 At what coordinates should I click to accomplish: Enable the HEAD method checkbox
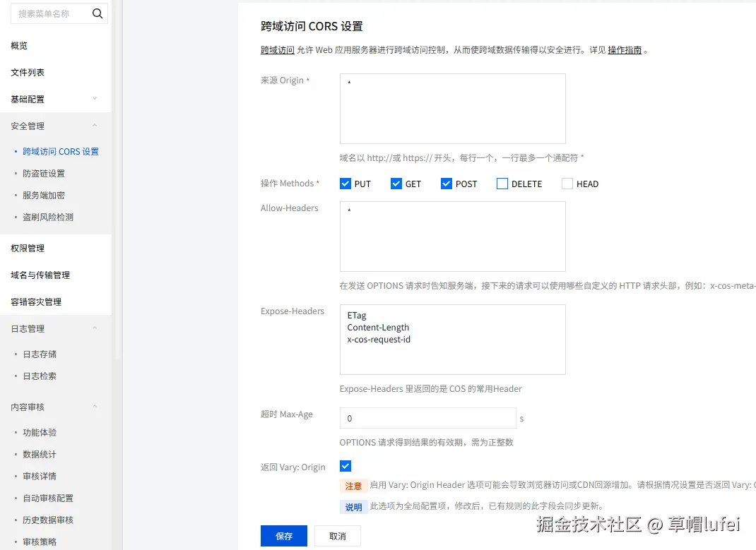click(x=567, y=184)
